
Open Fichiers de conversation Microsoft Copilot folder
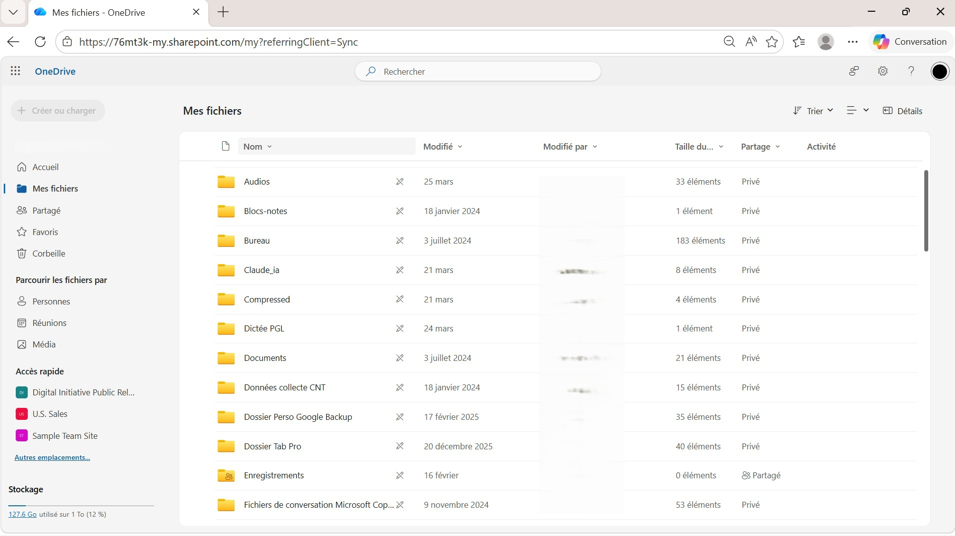(319, 505)
